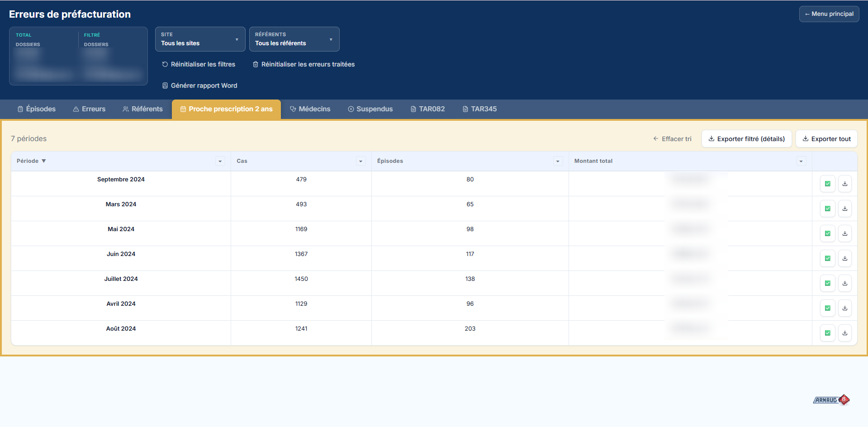Click the Arnaud logo at bottom right

pos(831,400)
